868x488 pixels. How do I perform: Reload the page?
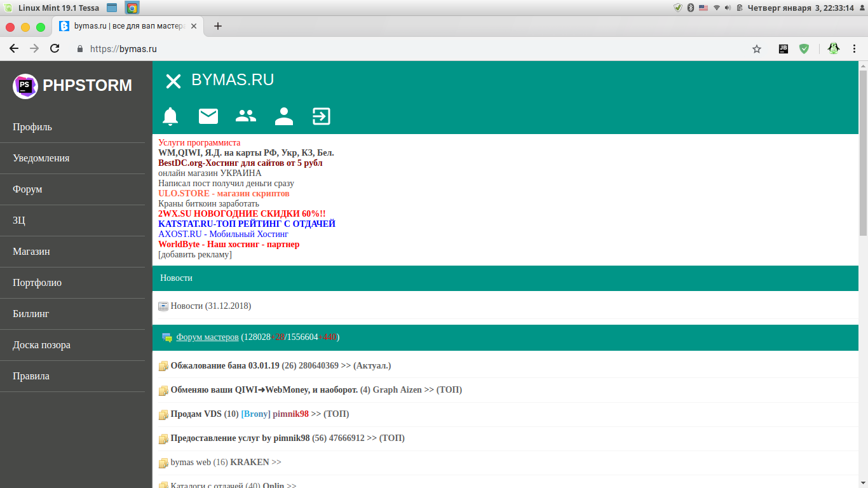point(55,49)
